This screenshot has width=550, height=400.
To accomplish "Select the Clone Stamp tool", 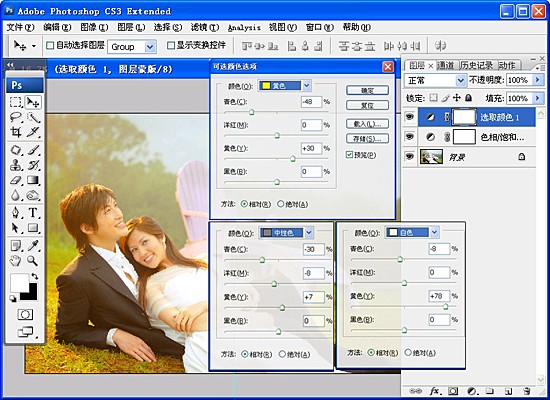I will (16, 165).
